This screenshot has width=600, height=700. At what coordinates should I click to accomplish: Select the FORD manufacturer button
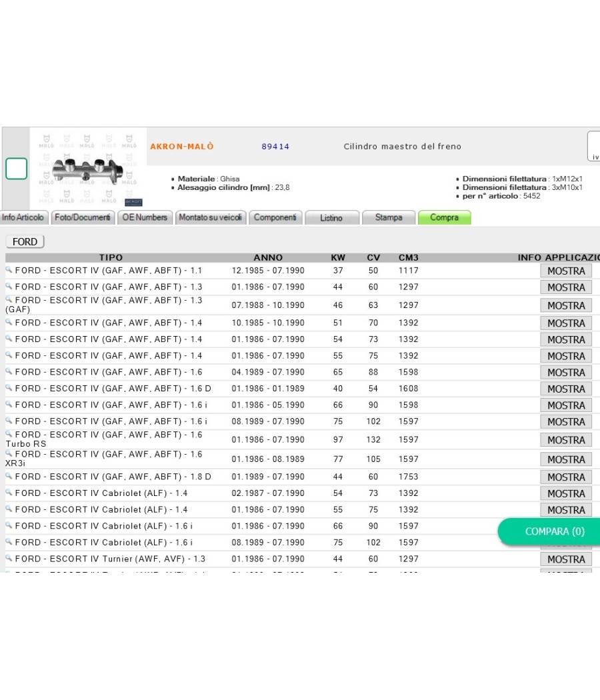pyautogui.click(x=25, y=241)
